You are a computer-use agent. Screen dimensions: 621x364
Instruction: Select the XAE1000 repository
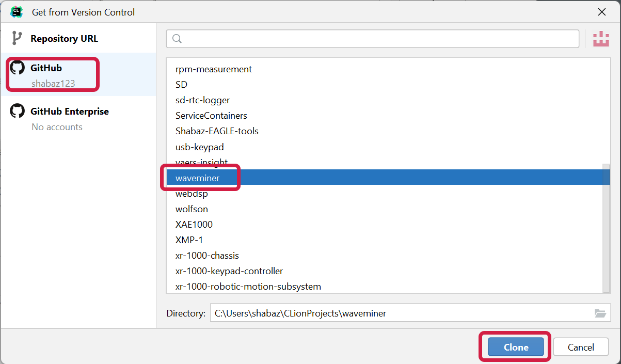(384, 225)
